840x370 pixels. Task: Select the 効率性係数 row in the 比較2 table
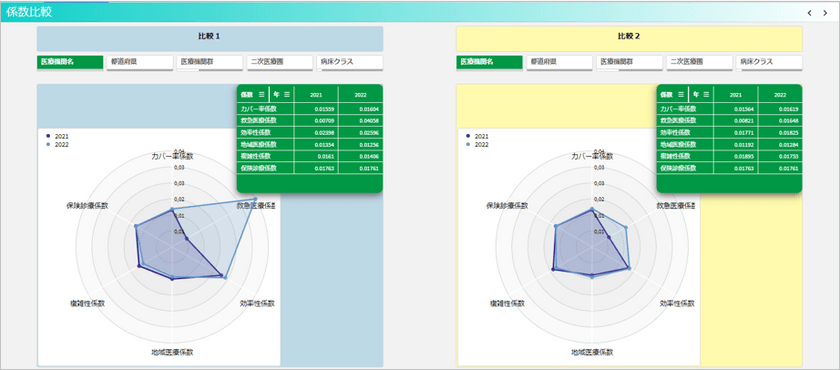point(729,132)
